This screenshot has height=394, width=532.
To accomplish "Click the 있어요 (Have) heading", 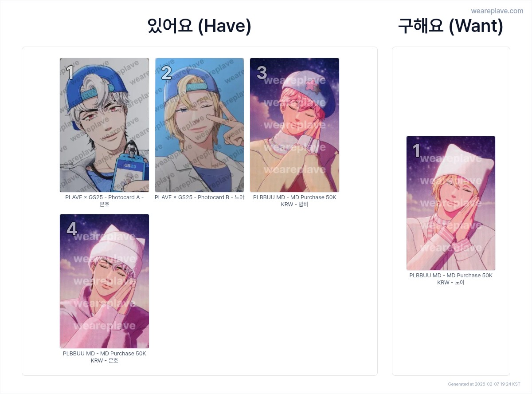I will [199, 26].
